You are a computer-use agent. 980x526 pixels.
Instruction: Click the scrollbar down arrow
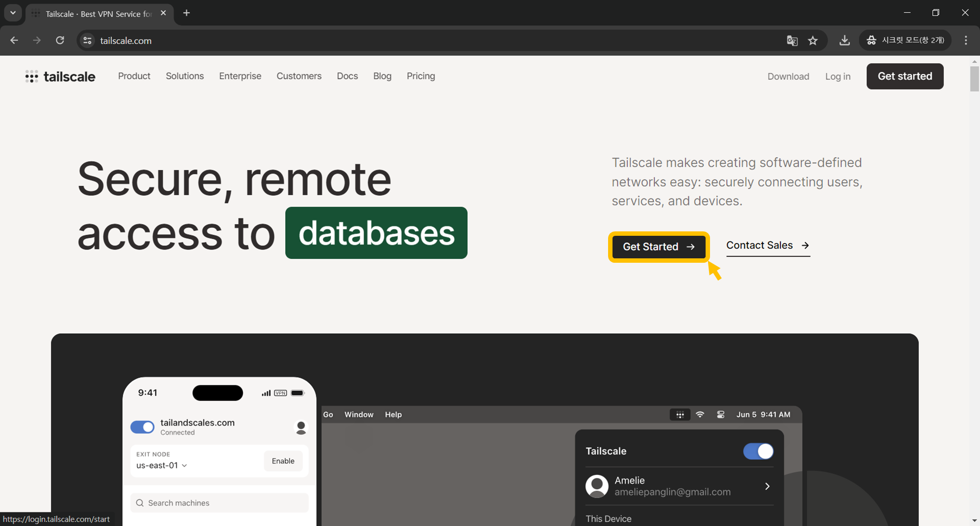(974, 521)
